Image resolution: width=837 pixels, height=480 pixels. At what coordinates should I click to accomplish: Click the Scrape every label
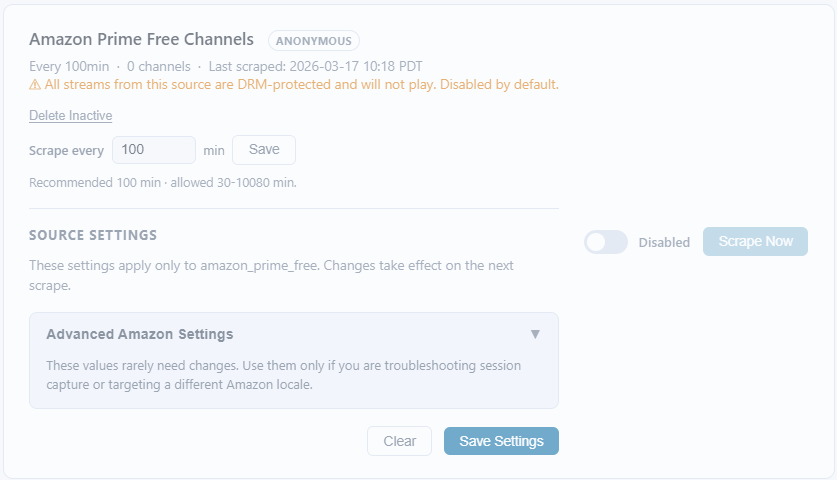click(x=66, y=150)
